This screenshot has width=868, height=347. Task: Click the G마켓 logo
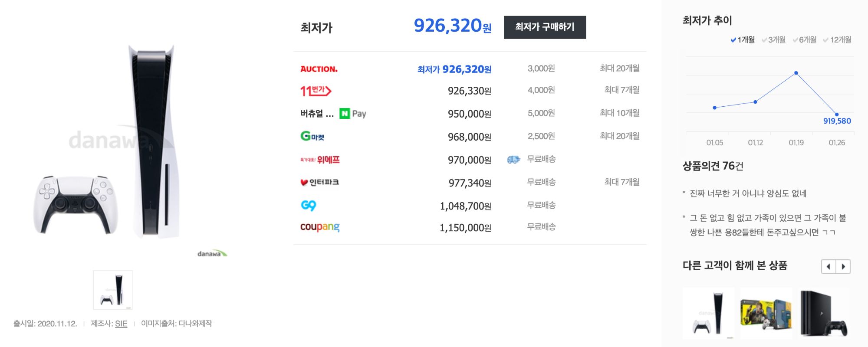(312, 137)
